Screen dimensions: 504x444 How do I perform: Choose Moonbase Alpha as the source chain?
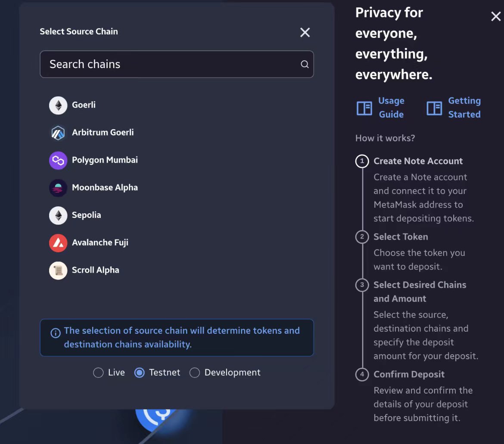coord(177,188)
